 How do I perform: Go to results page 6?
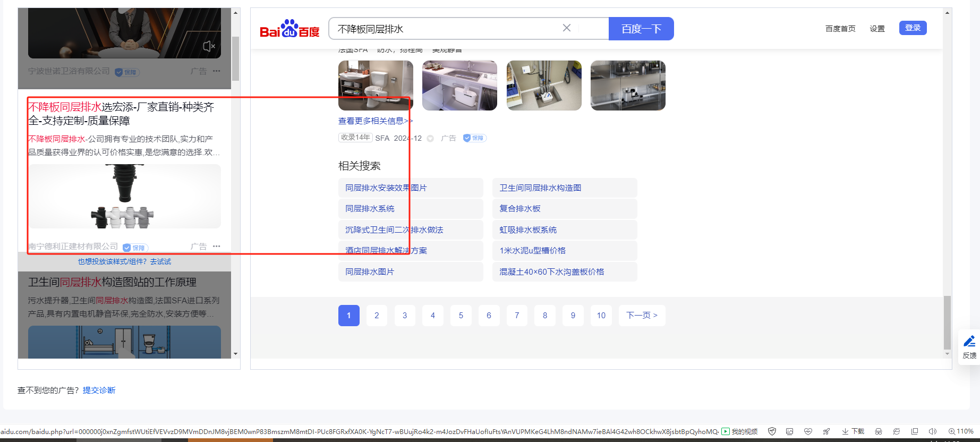[489, 316]
